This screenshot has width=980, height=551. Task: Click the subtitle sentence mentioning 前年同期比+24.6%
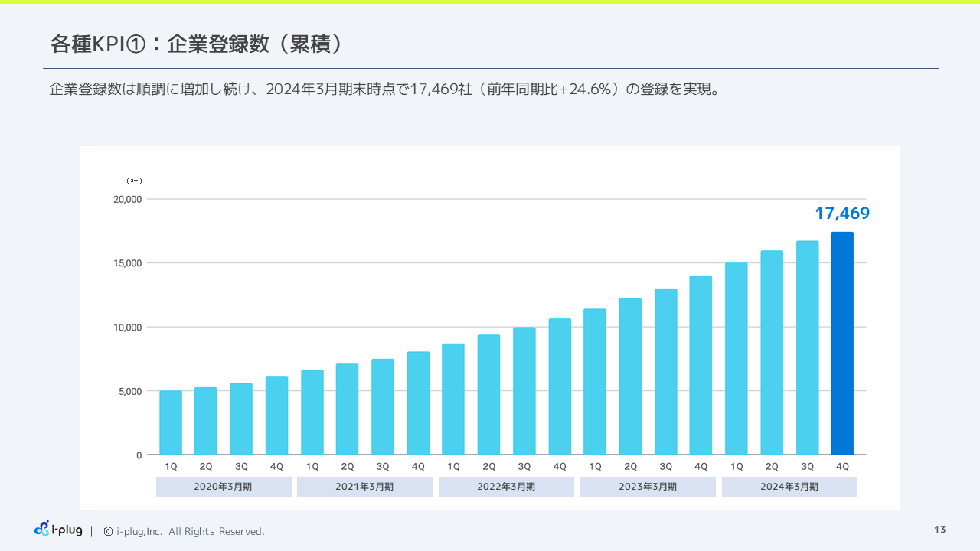[x=383, y=90]
